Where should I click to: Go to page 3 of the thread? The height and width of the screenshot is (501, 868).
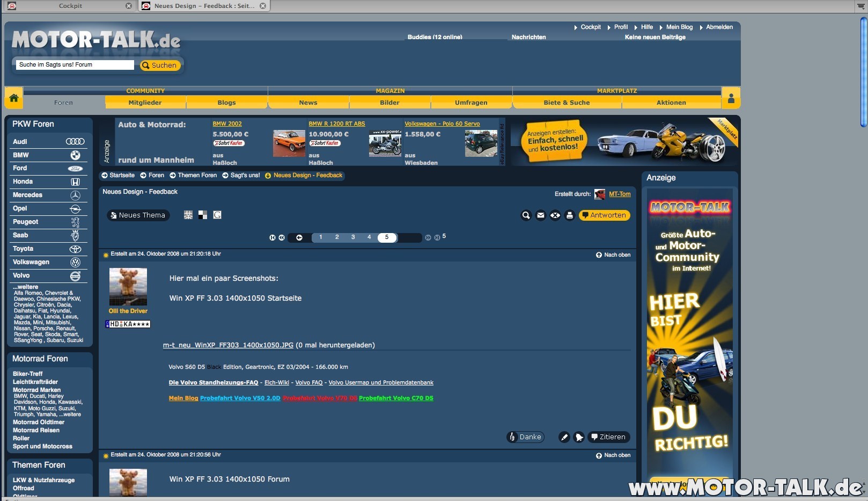[353, 237]
